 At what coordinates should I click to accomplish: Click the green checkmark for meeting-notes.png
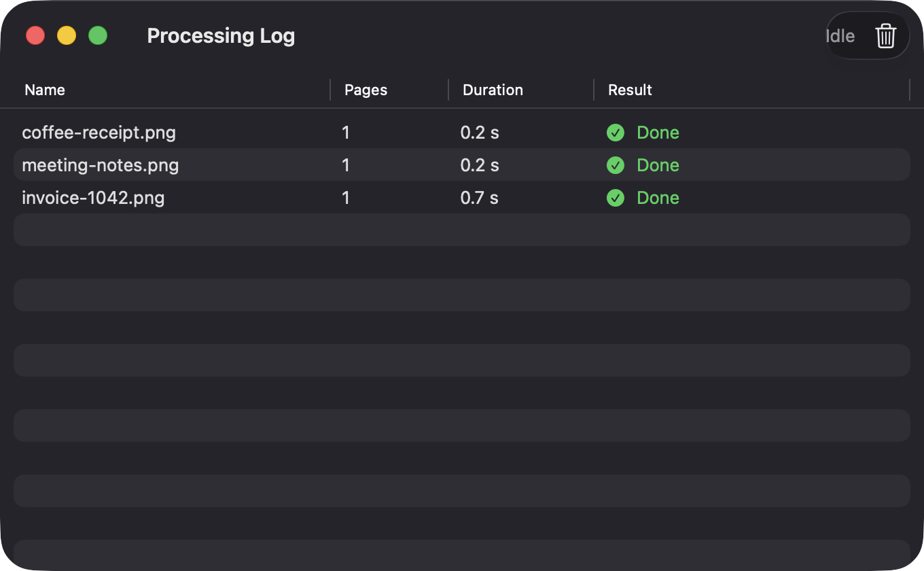click(616, 165)
